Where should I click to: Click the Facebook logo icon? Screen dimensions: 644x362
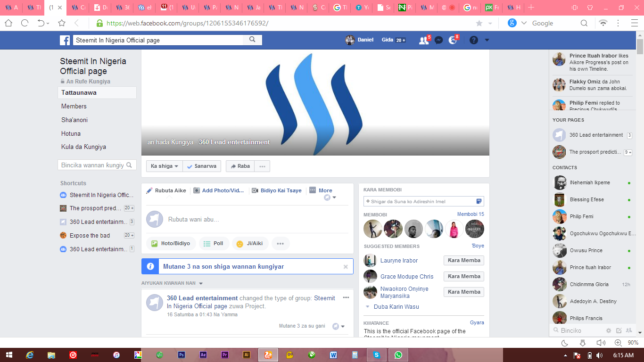(65, 40)
